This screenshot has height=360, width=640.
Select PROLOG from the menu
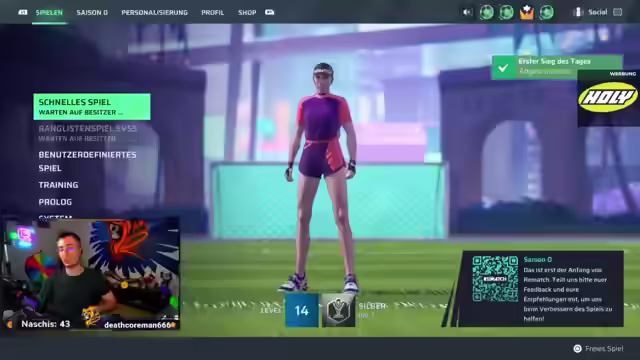click(55, 202)
